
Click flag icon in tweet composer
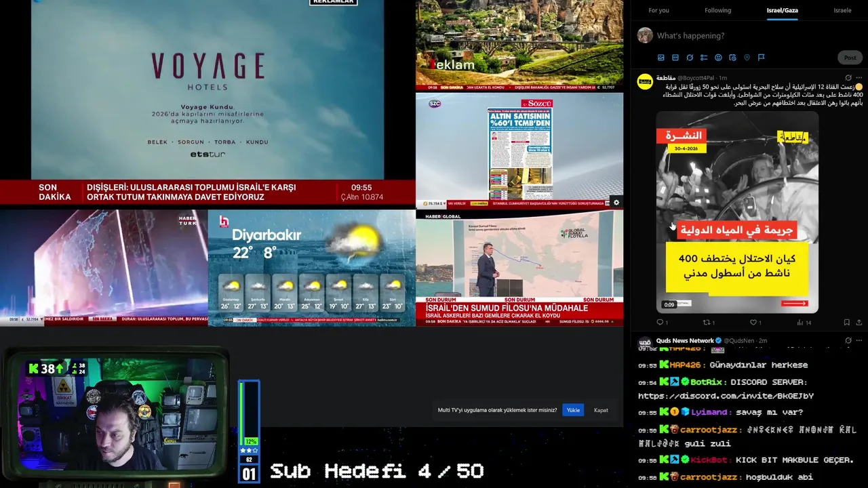click(x=761, y=58)
